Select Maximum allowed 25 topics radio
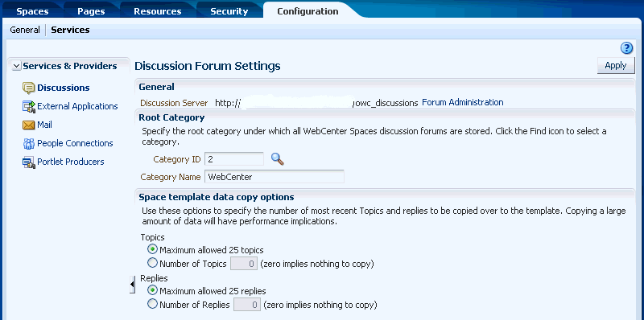644x320 pixels. click(152, 249)
